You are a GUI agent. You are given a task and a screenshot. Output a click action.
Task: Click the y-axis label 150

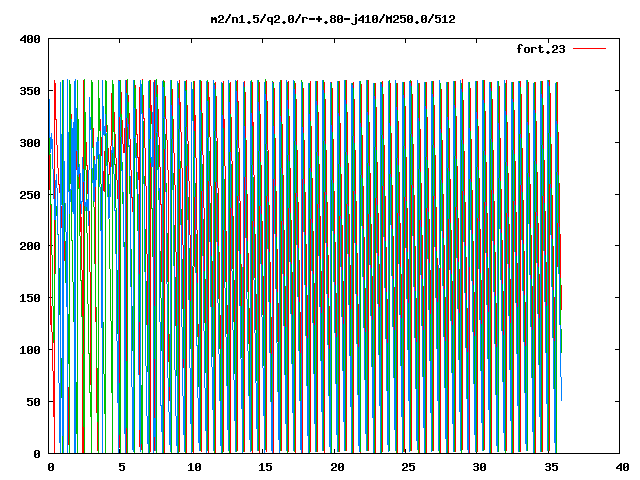pos(30,298)
